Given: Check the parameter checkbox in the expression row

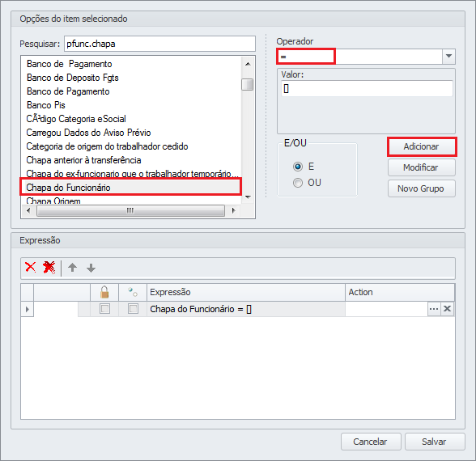Looking at the screenshot, I should tap(133, 309).
